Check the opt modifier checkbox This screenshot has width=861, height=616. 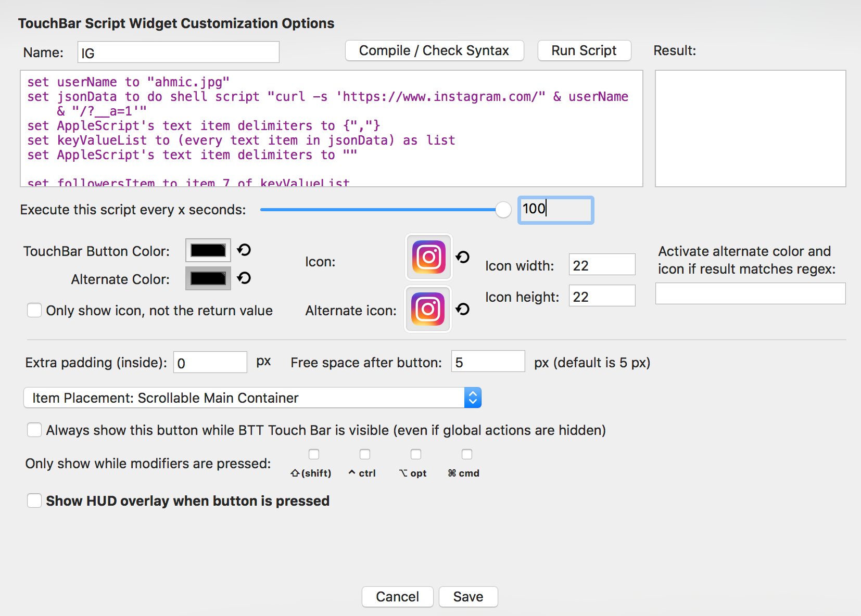[x=416, y=454]
